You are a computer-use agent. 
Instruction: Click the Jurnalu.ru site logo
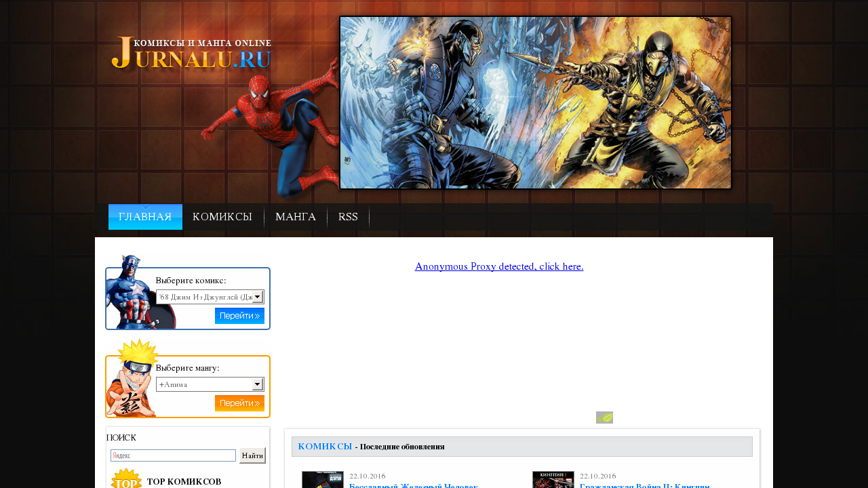[x=191, y=54]
